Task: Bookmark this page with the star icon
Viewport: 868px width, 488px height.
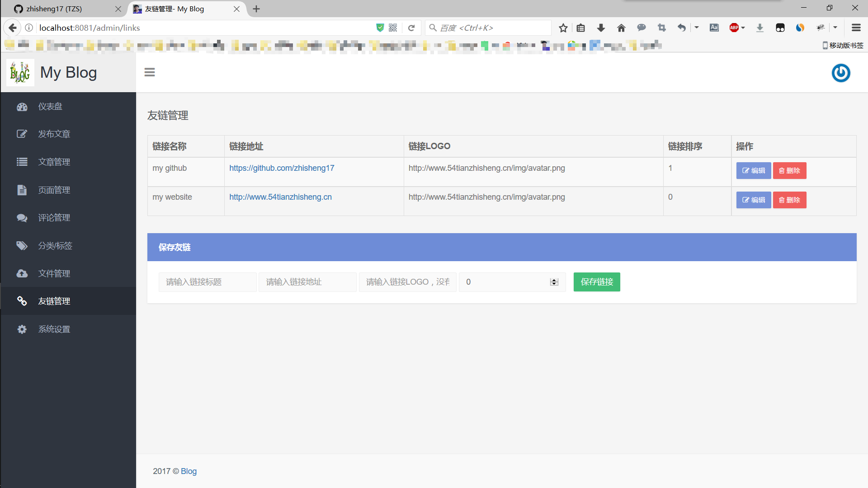Action: coord(563,28)
